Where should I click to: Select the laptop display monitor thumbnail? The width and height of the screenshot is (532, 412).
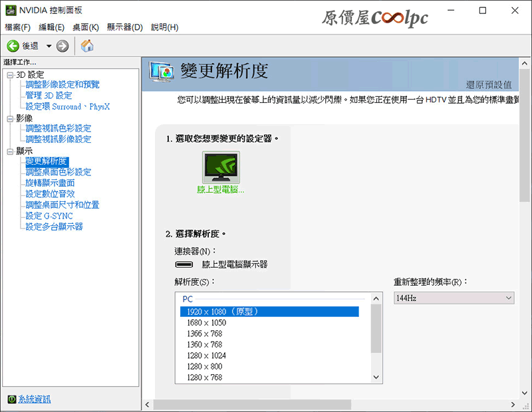pyautogui.click(x=221, y=167)
